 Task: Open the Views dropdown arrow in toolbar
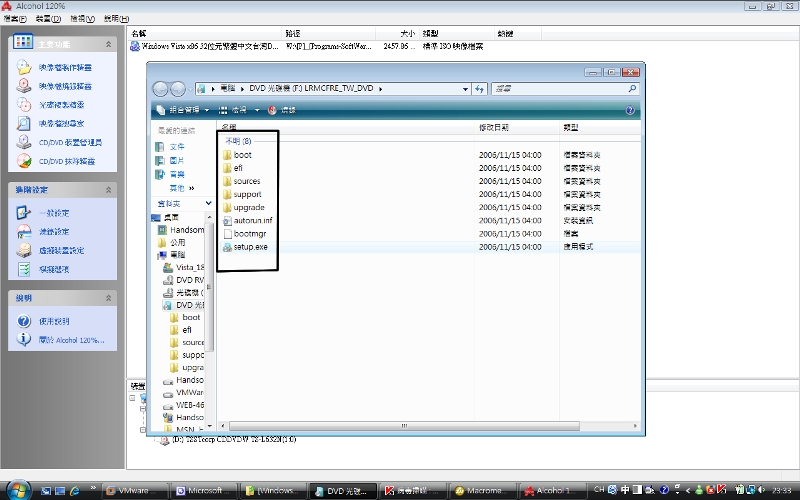pyautogui.click(x=257, y=110)
